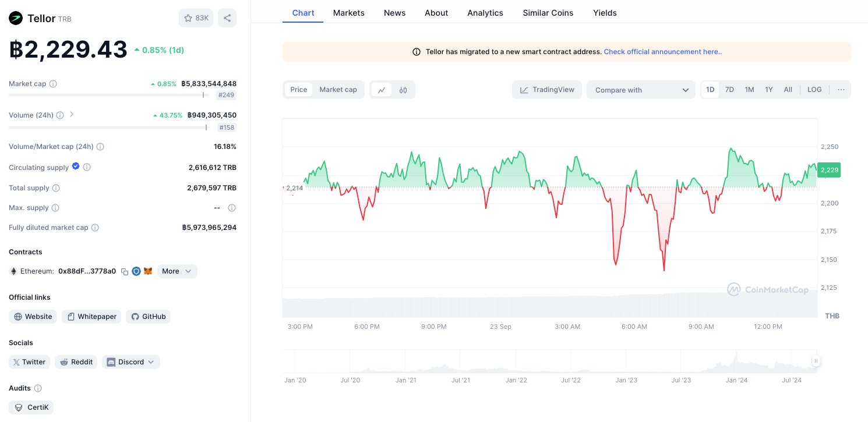Viewport: 868px width, 422px height.
Task: Switch chart to candlestick view
Action: coord(403,90)
